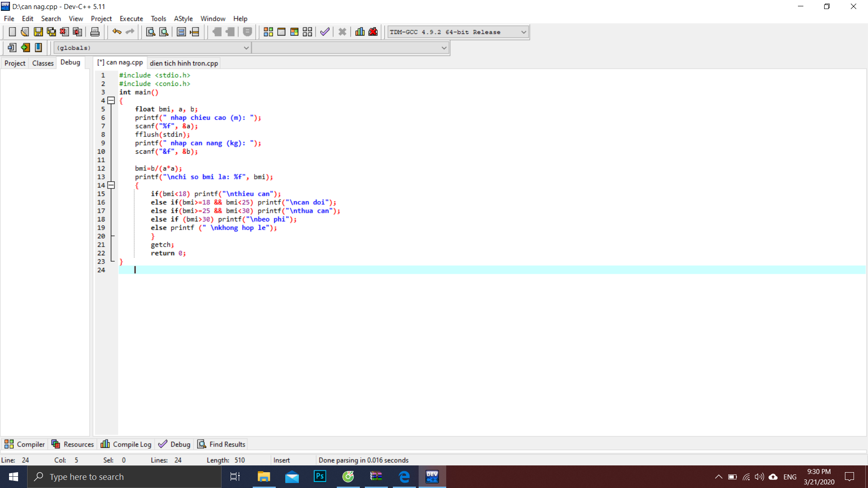
Task: Switch to the Classes sidebar tab
Action: click(x=43, y=63)
